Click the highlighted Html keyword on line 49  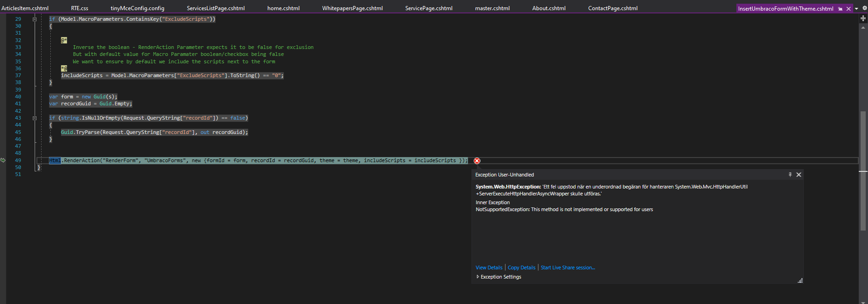pyautogui.click(x=55, y=160)
